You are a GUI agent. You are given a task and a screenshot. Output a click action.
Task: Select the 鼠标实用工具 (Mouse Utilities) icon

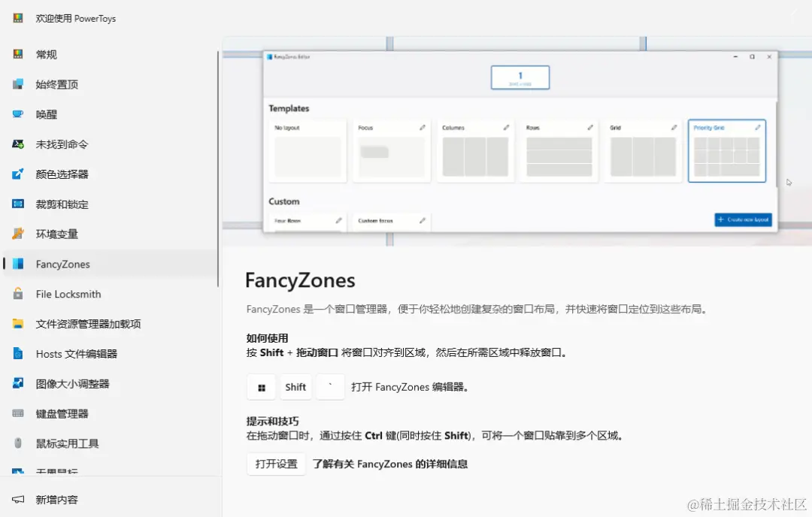coord(18,443)
